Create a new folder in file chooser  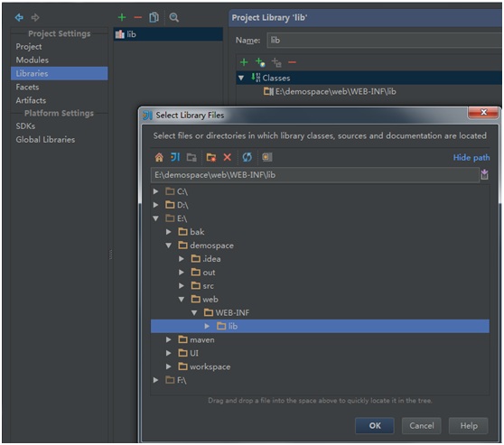211,157
